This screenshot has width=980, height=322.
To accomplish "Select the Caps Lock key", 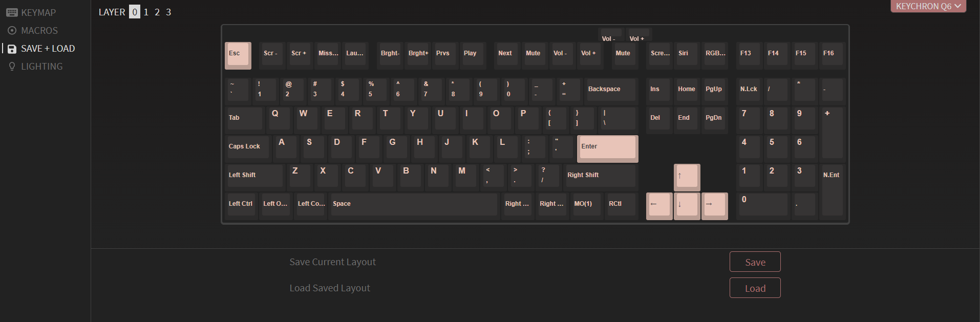I will click(248, 147).
